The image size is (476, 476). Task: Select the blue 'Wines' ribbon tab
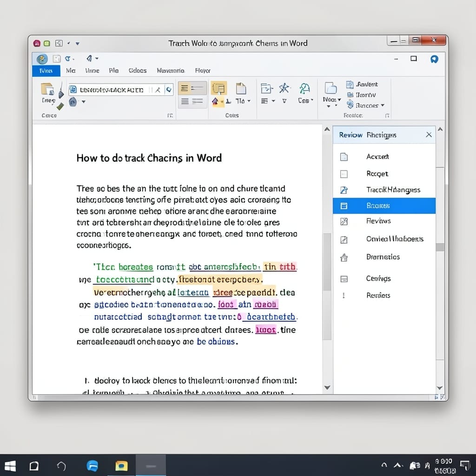click(x=46, y=71)
